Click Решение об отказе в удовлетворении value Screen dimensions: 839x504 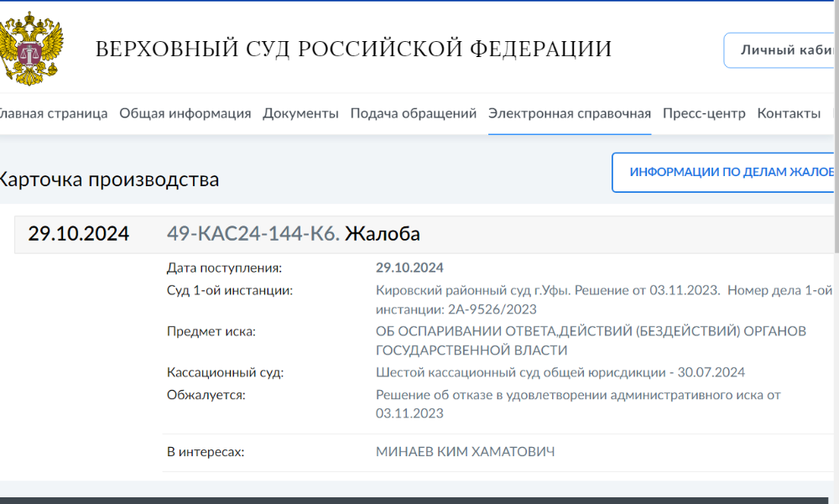point(578,404)
